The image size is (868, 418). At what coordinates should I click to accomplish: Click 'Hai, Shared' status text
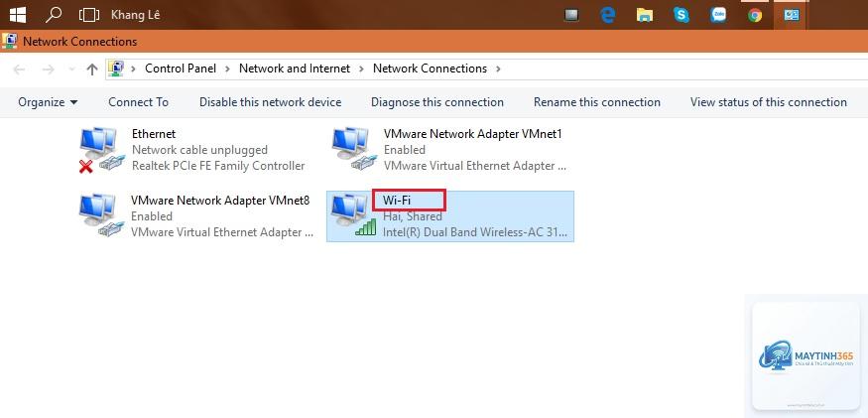(x=413, y=216)
